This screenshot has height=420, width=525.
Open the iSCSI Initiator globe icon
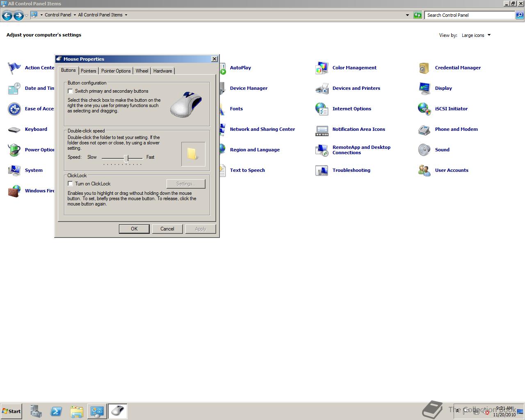(x=425, y=109)
